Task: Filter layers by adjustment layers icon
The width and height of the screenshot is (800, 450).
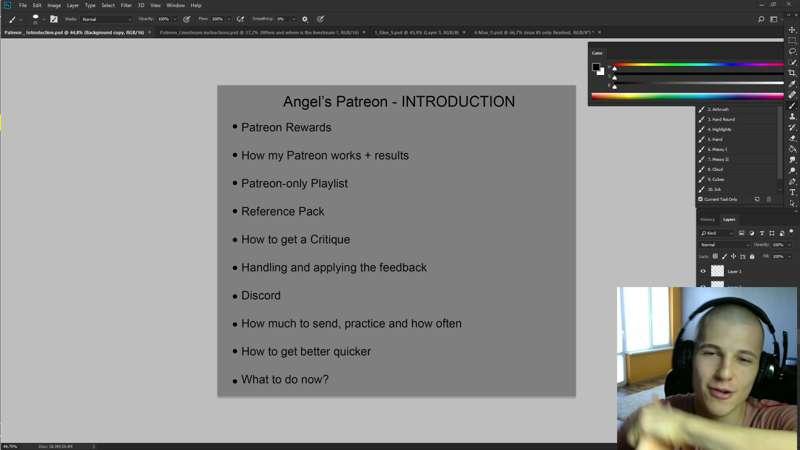Action: pos(752,233)
